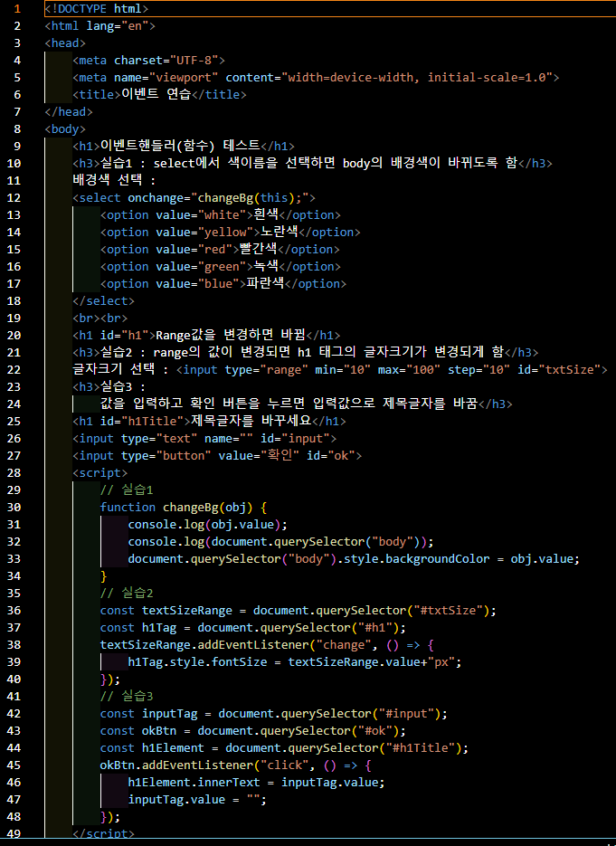This screenshot has width=616, height=846.
Task: Click the opening <script> tag
Action: (x=100, y=473)
